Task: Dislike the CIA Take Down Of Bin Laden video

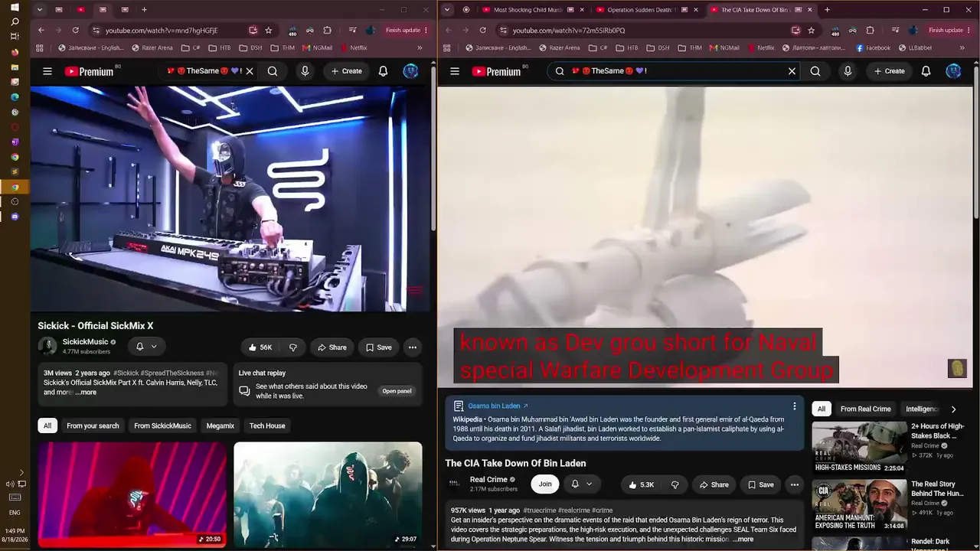Action: pyautogui.click(x=675, y=484)
